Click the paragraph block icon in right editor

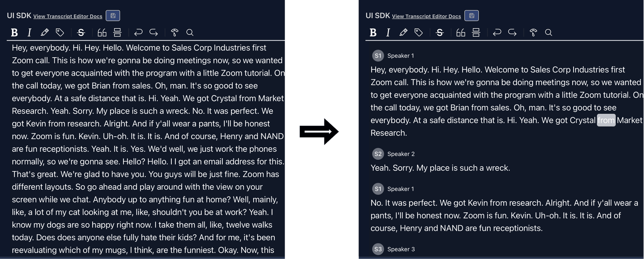tap(476, 33)
